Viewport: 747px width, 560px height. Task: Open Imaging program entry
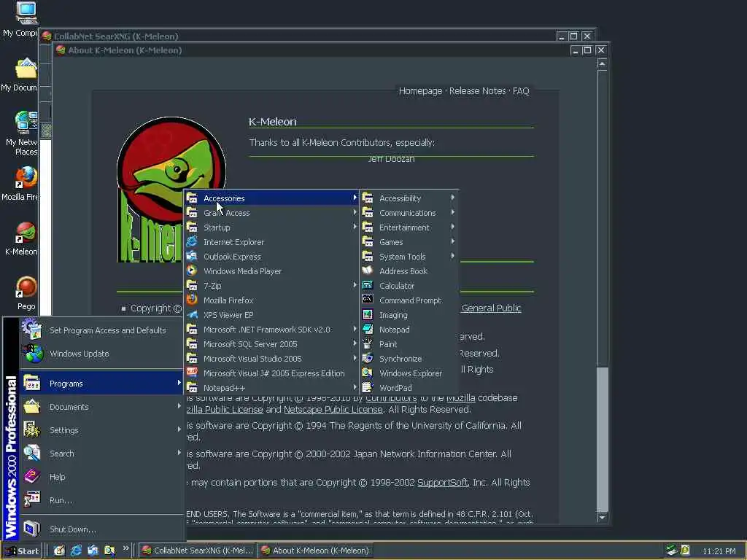pos(409,315)
